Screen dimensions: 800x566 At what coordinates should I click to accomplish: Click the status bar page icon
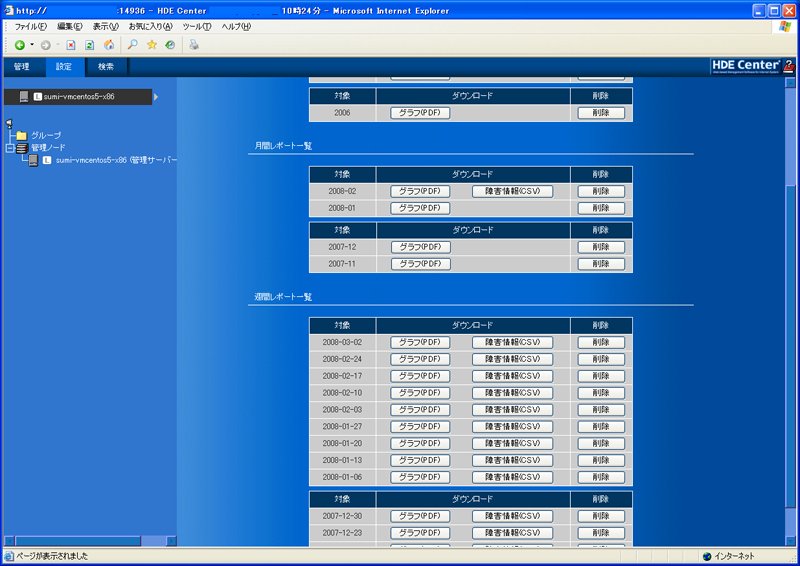coord(9,556)
